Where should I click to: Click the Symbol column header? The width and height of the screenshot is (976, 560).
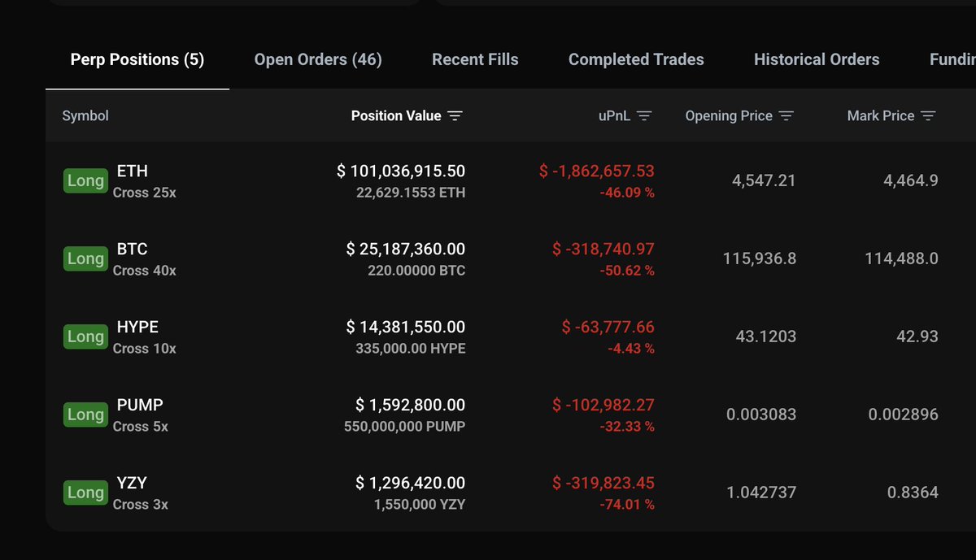pyautogui.click(x=85, y=116)
